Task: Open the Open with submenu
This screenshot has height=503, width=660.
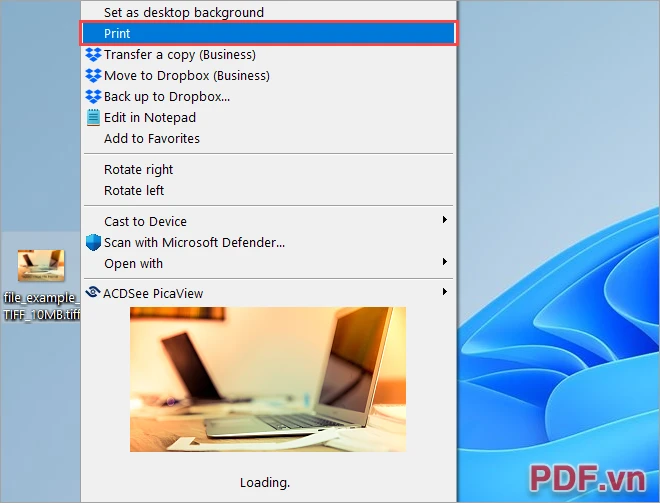Action: (x=268, y=263)
